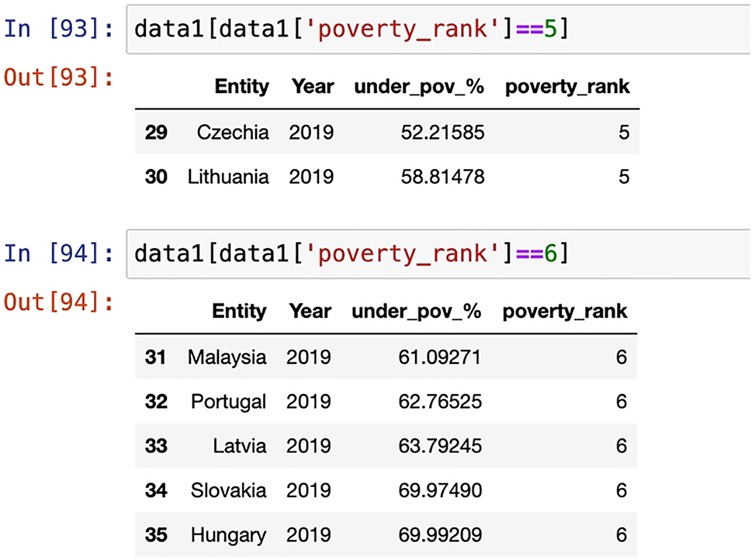The height and width of the screenshot is (560, 755).
Task: Click the Out[93] output prompt
Action: (x=59, y=77)
